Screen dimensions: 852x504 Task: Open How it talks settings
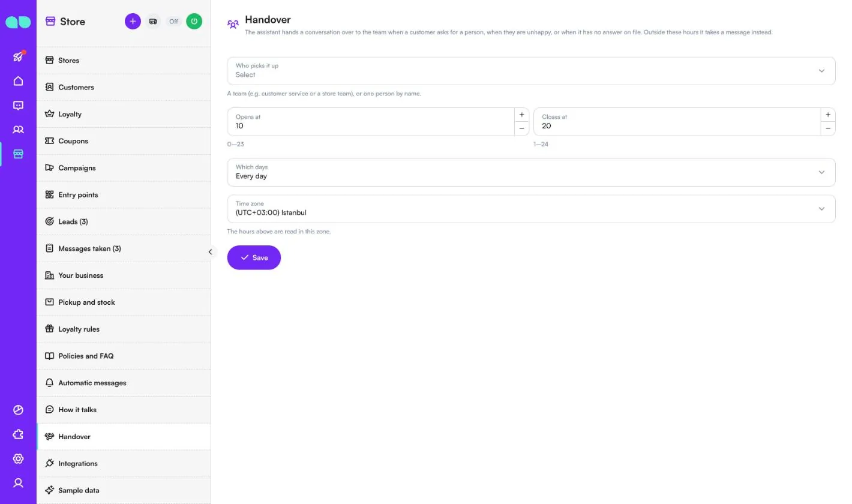click(x=124, y=410)
